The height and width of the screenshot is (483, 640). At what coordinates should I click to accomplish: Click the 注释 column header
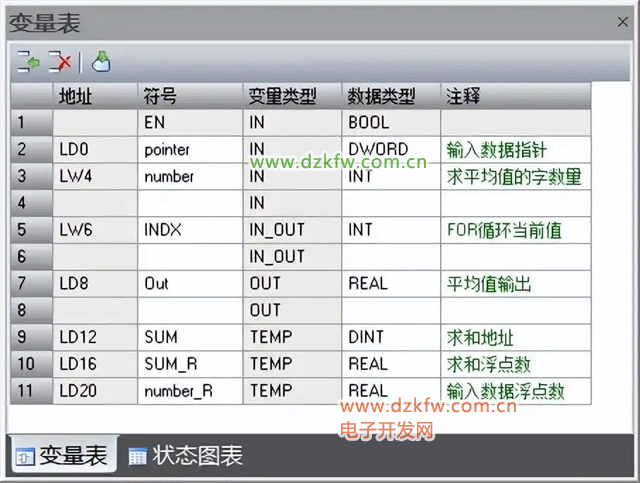point(515,96)
